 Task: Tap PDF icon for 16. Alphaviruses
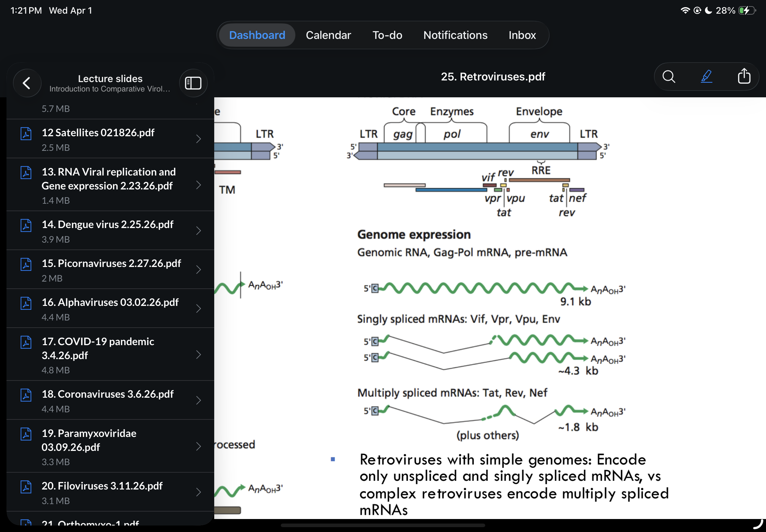tap(26, 303)
